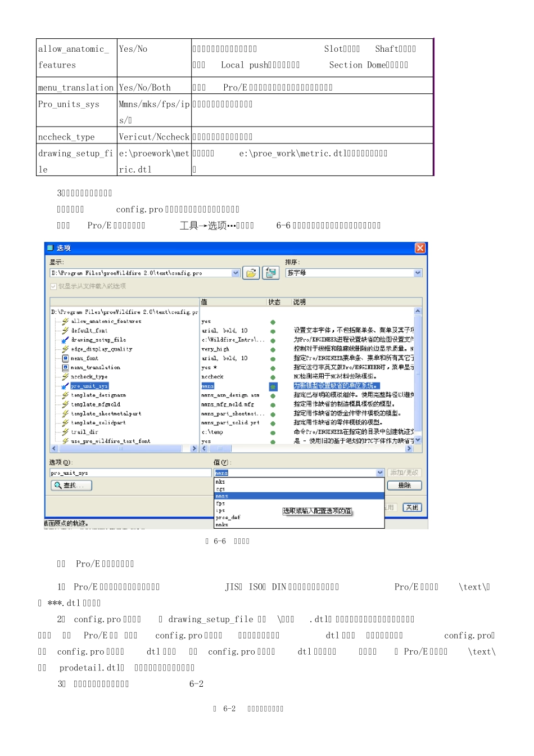Click the lightning icon beside template_mfgmold
This screenshot has width=534, height=756.
tap(65, 404)
